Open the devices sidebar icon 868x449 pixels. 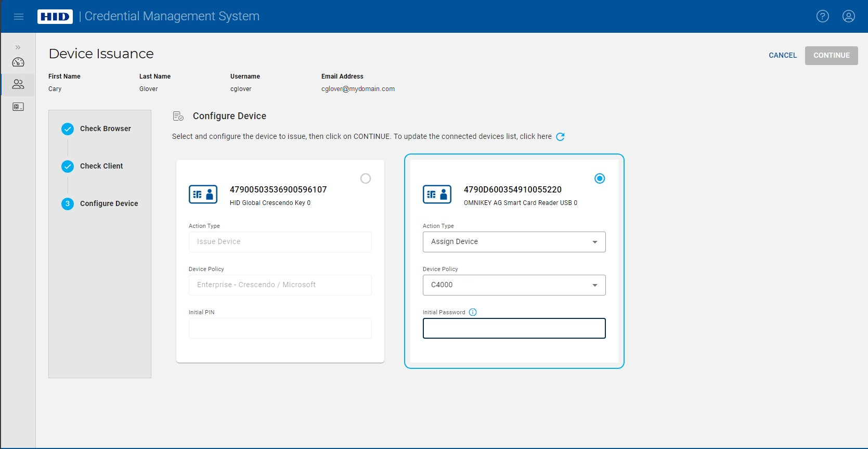(18, 107)
